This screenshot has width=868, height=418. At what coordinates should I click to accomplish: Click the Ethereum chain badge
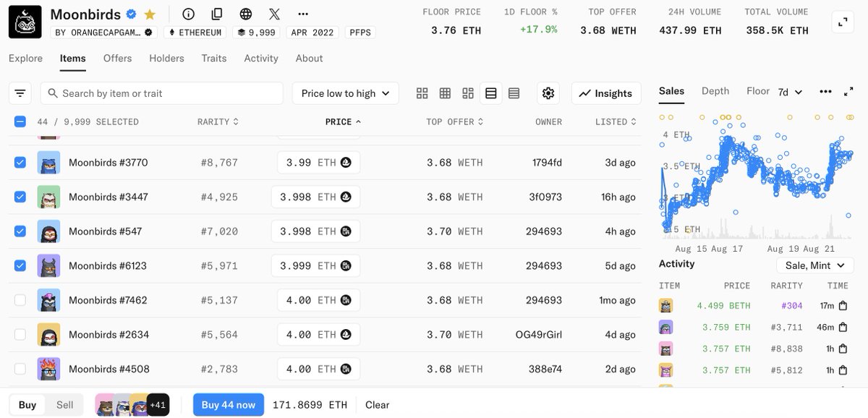pyautogui.click(x=195, y=33)
